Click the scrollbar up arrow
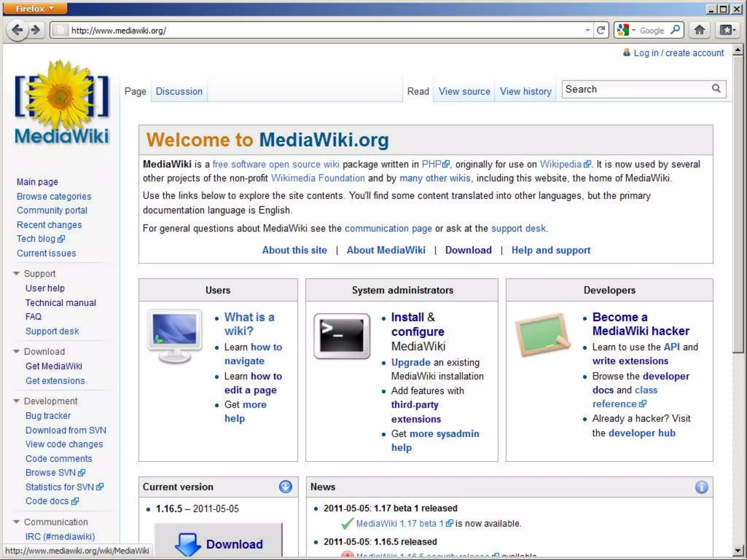Image resolution: width=747 pixels, height=560 pixels. click(738, 50)
